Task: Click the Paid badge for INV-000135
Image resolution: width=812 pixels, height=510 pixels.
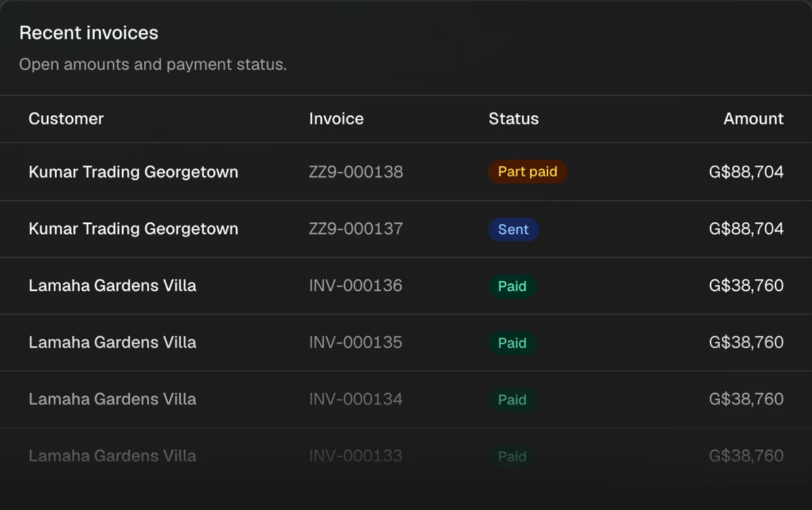Action: tap(512, 343)
